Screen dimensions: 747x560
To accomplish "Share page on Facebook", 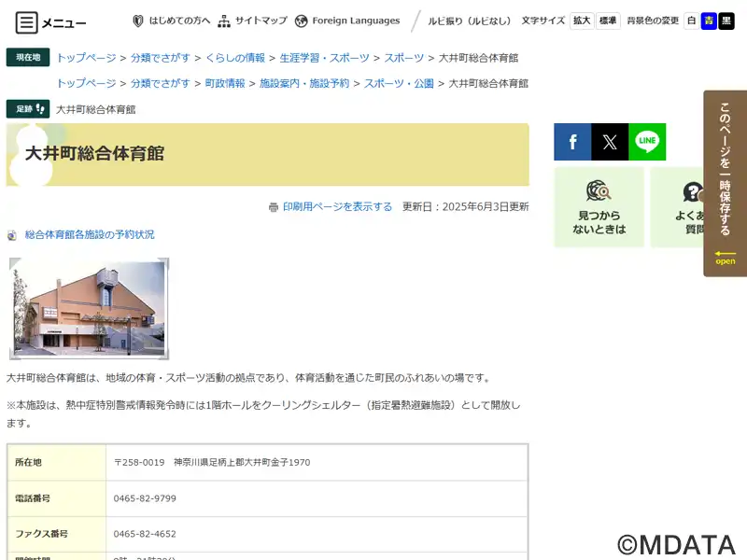I will click(572, 142).
